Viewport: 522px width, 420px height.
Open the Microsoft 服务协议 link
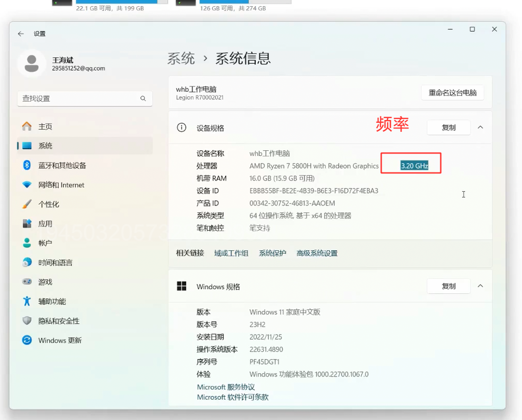[x=226, y=387]
